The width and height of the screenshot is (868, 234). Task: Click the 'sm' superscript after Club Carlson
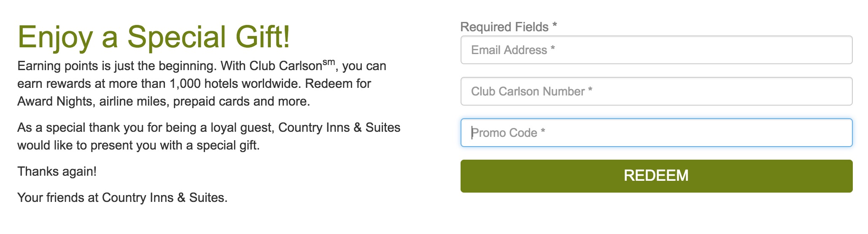(x=329, y=63)
